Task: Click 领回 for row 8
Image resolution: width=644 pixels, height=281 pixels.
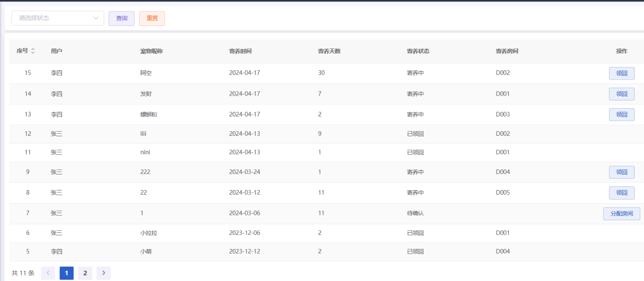Action: click(621, 193)
